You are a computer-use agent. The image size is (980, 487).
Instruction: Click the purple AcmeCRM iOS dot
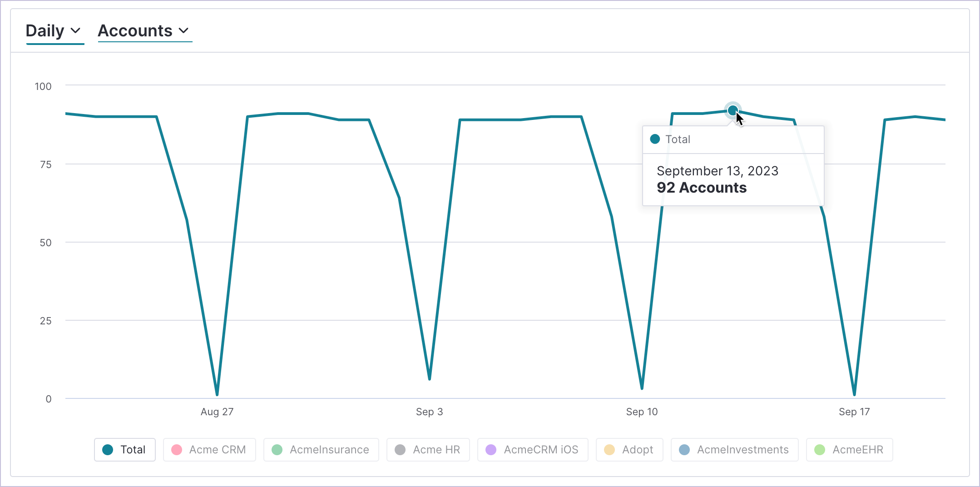click(x=491, y=450)
